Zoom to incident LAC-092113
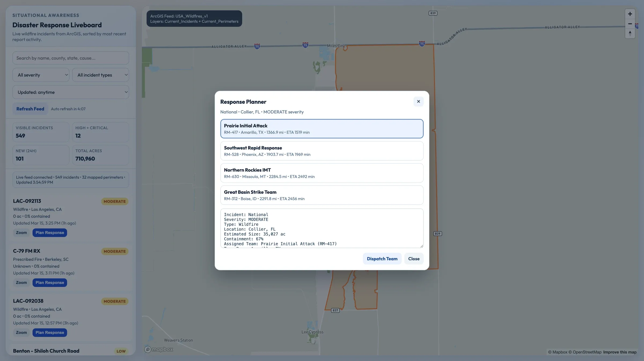This screenshot has width=644, height=361. [21, 233]
